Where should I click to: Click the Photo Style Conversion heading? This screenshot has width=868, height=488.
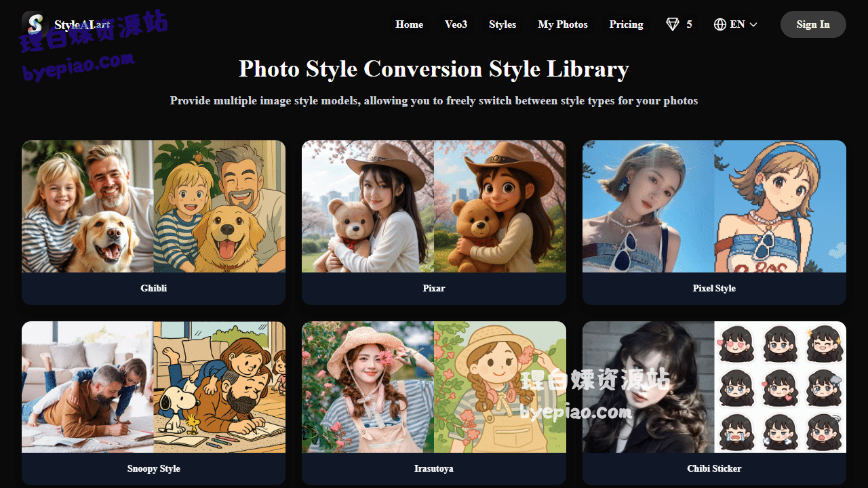pyautogui.click(x=434, y=68)
